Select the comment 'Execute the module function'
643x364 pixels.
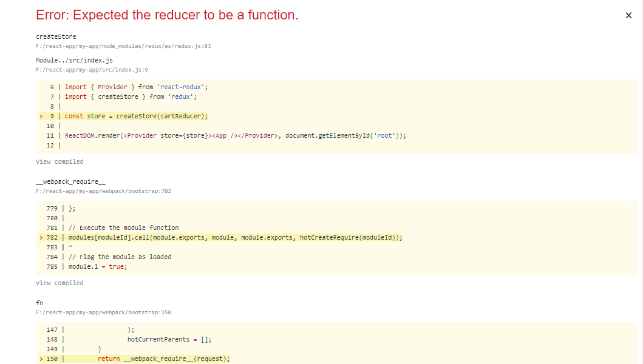point(123,227)
